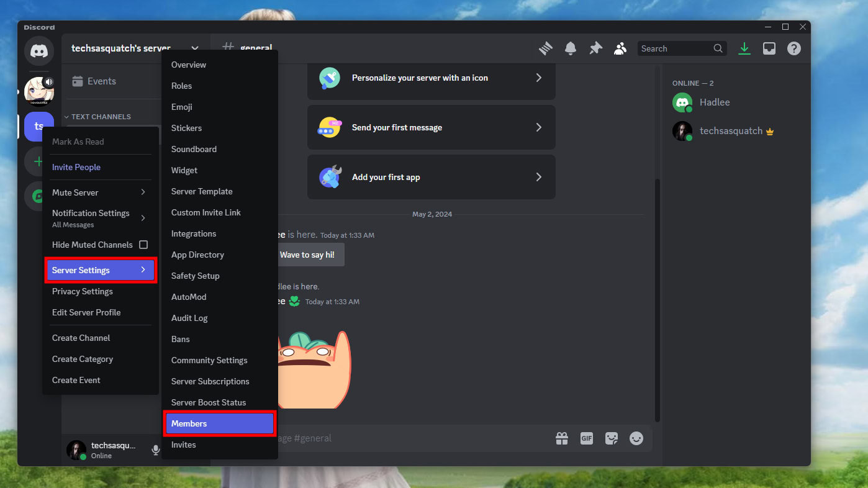Screen dimensions: 868x488
Task: Click the gift icon in message bar
Action: pos(562,438)
